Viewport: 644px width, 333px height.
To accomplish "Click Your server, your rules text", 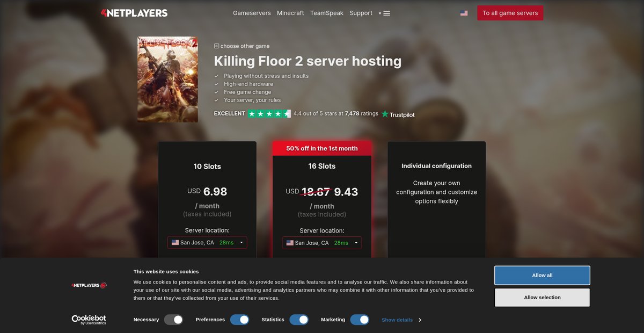I will coord(252,100).
